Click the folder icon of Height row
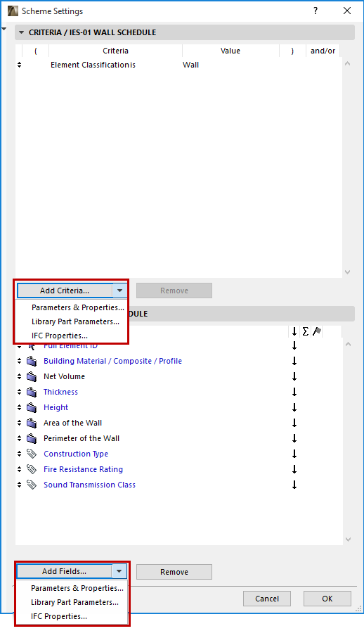364x638 pixels. (32, 407)
